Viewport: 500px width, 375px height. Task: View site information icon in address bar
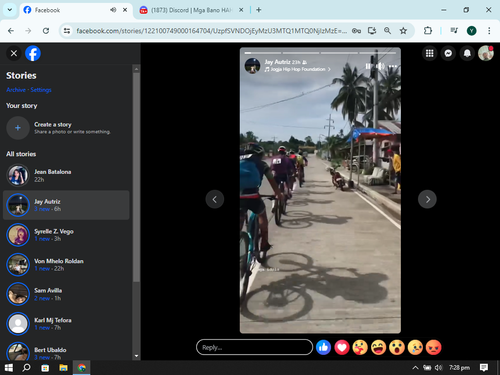(x=67, y=31)
